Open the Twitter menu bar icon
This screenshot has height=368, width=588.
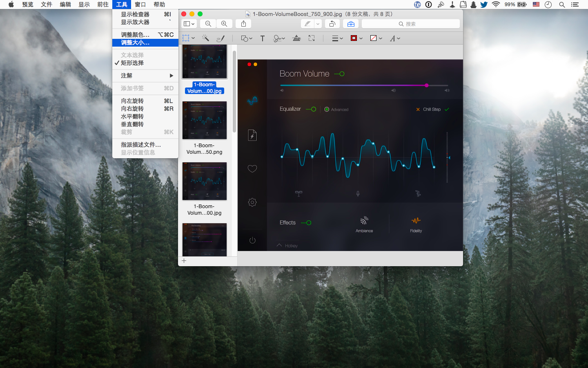tap(484, 4)
